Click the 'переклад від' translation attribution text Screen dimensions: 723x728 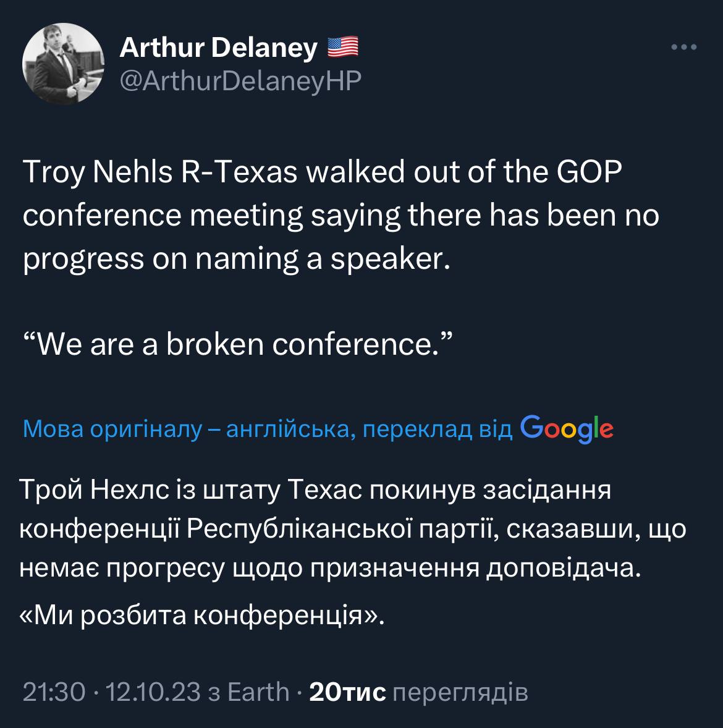438,429
